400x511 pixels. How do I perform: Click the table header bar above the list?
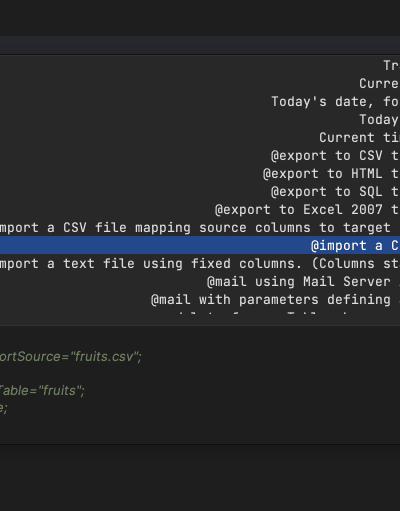pyautogui.click(x=200, y=45)
